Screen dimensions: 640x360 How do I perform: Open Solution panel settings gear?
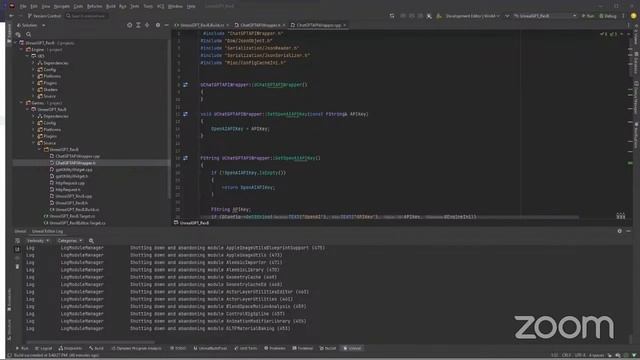click(158, 25)
